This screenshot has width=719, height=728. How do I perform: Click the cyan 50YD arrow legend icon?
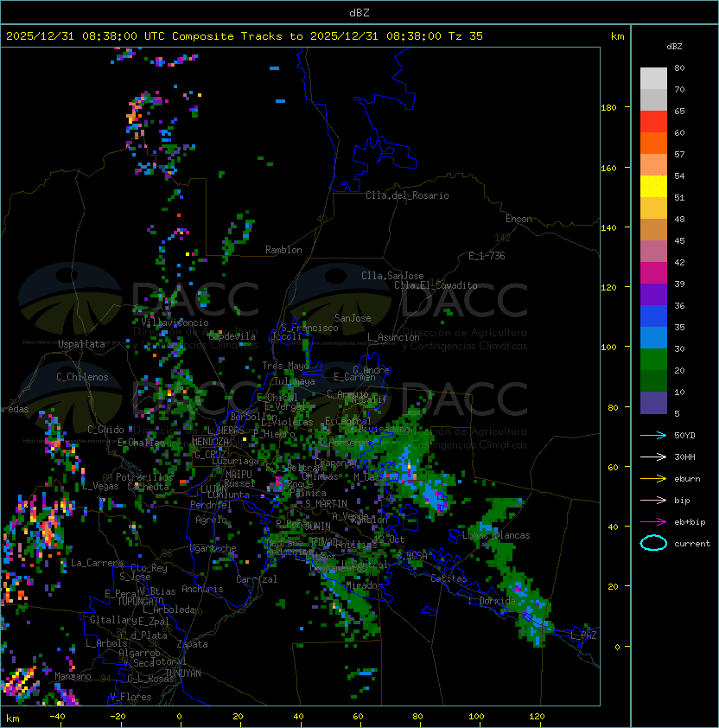pyautogui.click(x=653, y=435)
